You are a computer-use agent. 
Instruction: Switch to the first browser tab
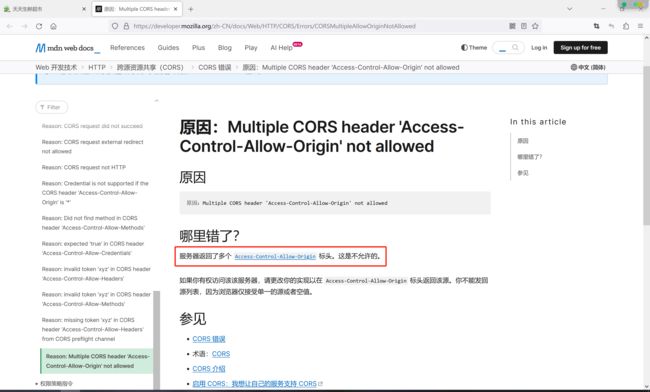pyautogui.click(x=44, y=9)
